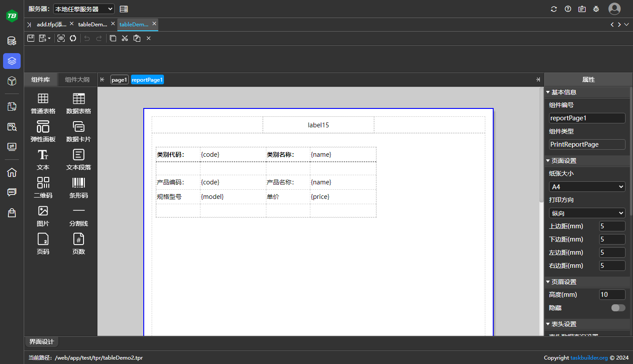
Task: Close the add.tfp tab
Action: [x=72, y=24]
